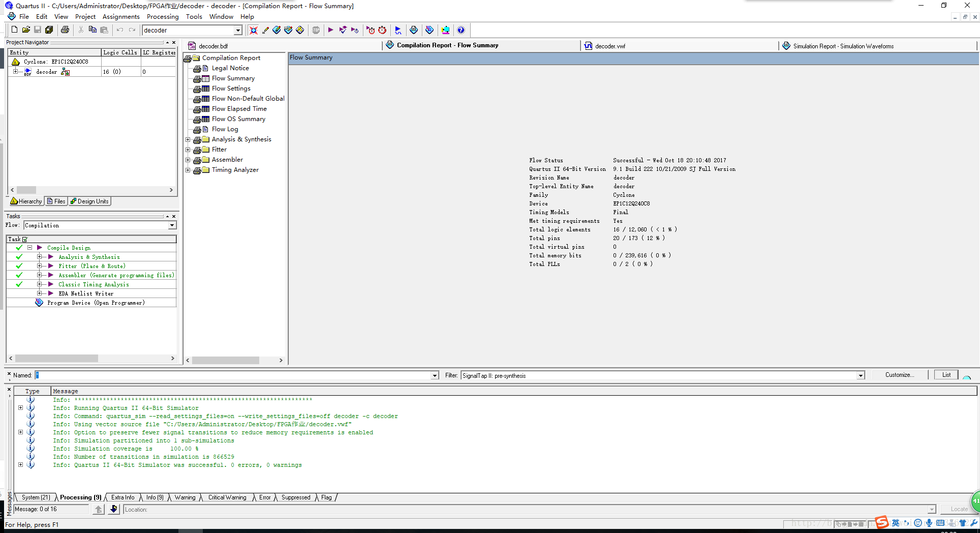
Task: Open the Named field dropdown arrow
Action: [435, 375]
